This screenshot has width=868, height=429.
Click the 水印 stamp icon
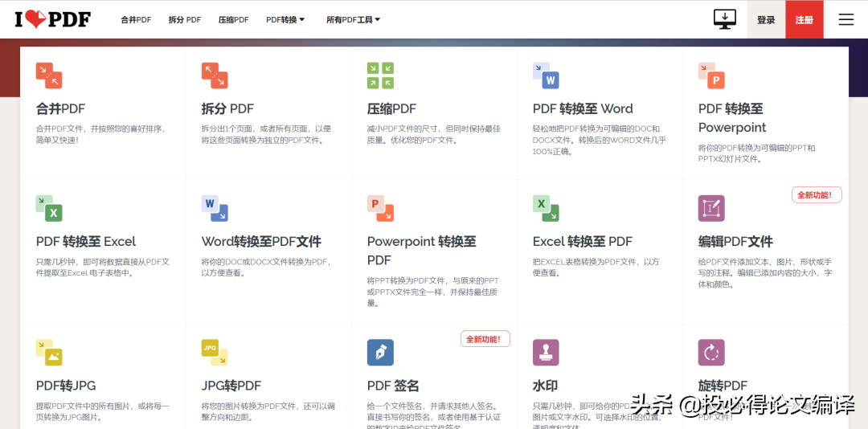pyautogui.click(x=546, y=352)
